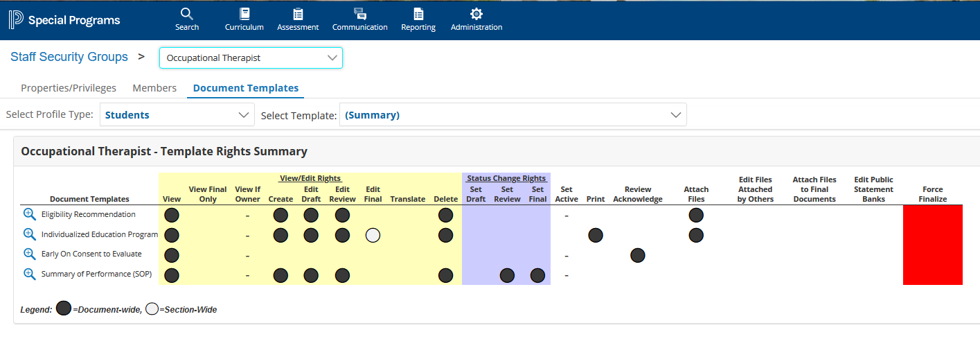Open the Search magnifier icon in header
Screen dimensions: 980x339
(x=186, y=15)
